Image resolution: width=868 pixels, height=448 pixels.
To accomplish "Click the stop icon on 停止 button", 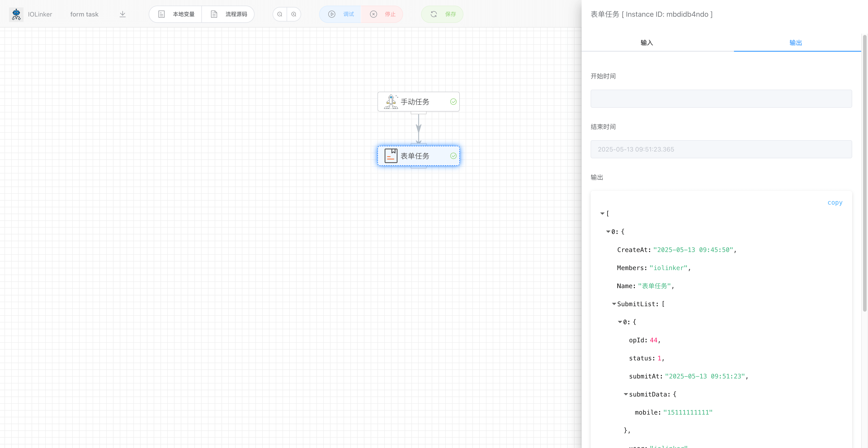I will (373, 14).
